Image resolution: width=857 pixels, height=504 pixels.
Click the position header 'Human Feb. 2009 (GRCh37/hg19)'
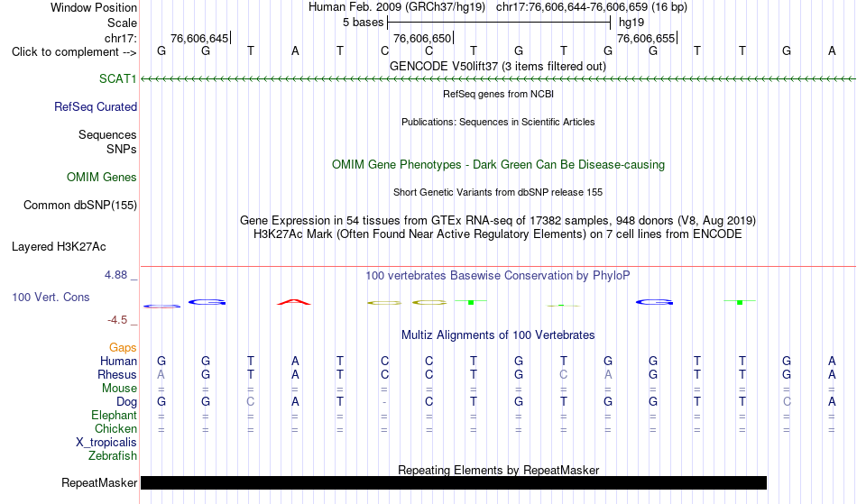(397, 7)
